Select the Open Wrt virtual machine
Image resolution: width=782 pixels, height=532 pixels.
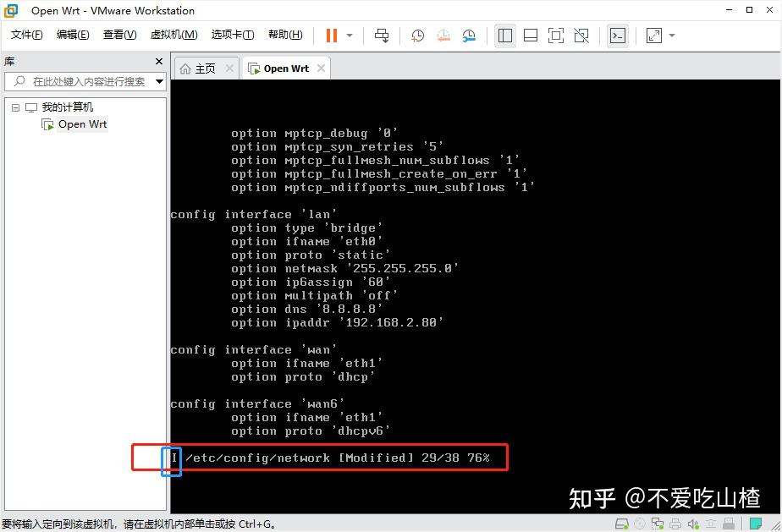[x=82, y=123]
